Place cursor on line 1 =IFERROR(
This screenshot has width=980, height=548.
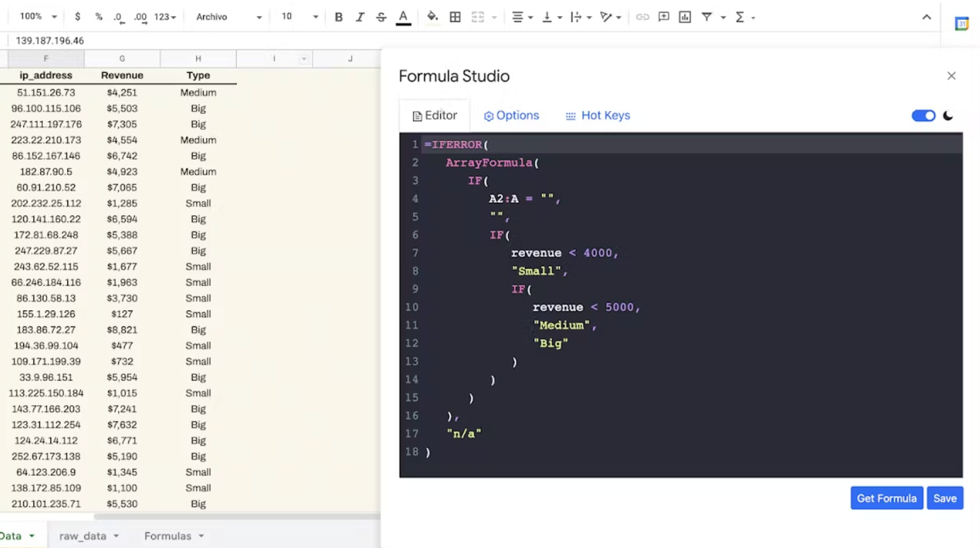pos(457,144)
